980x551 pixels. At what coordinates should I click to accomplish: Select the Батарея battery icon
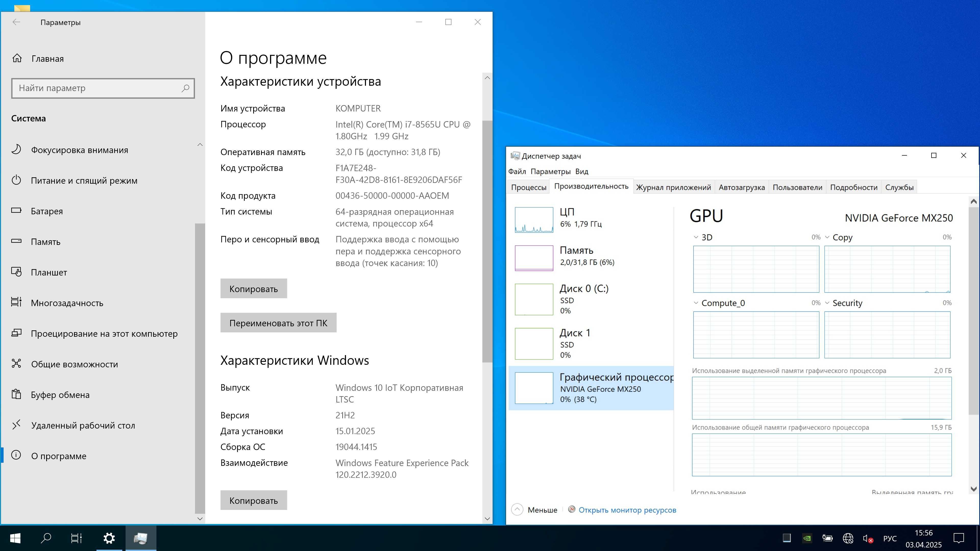(16, 210)
